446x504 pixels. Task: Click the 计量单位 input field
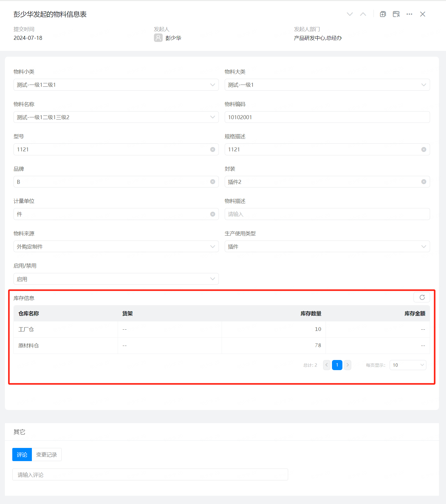[116, 214]
